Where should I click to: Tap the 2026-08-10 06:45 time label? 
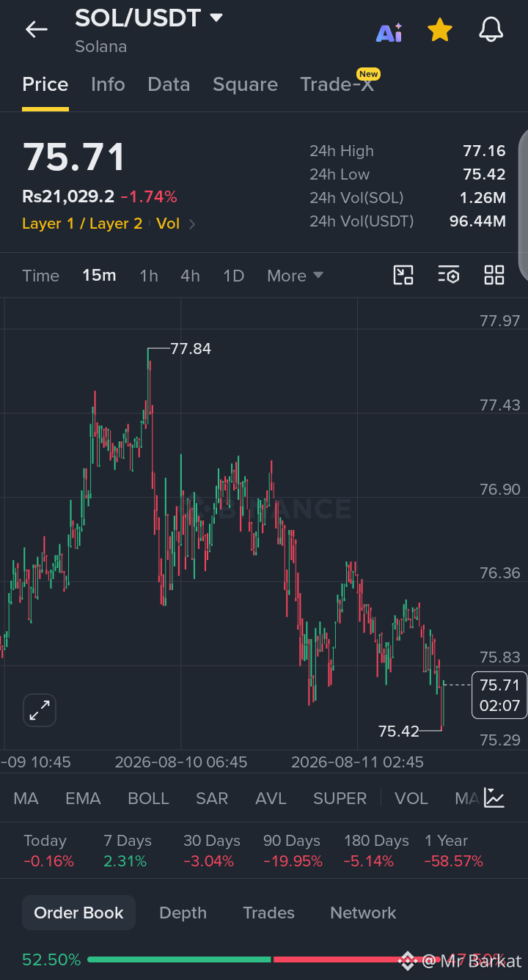click(181, 762)
